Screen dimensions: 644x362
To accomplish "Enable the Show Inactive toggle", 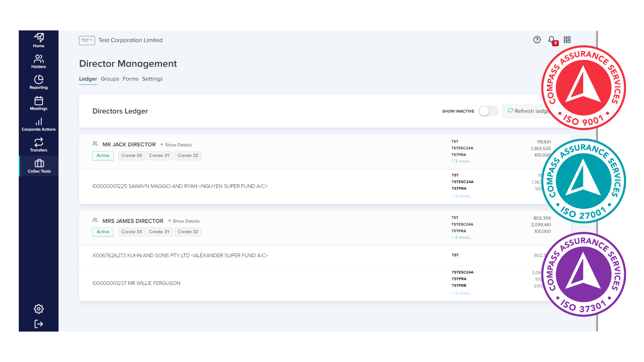I will click(488, 111).
